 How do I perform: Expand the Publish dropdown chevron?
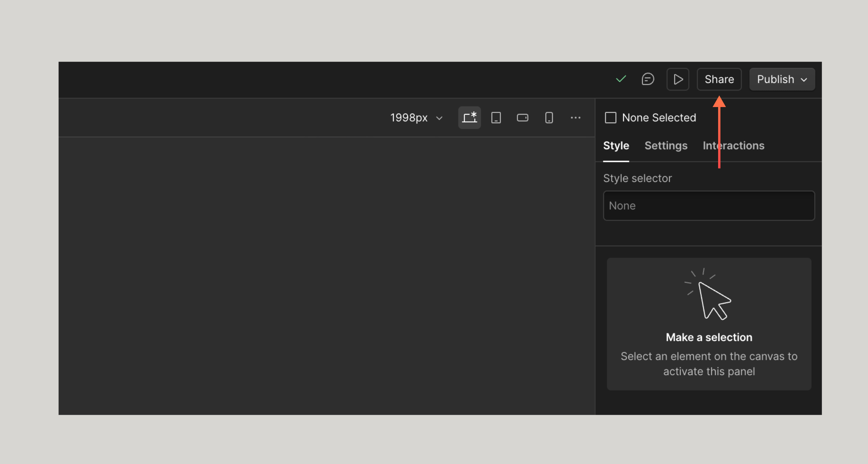pyautogui.click(x=804, y=80)
